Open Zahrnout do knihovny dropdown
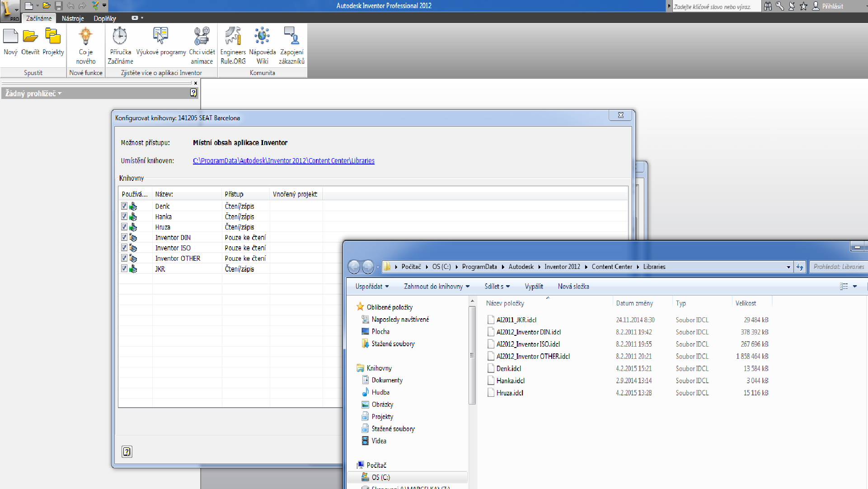The width and height of the screenshot is (868, 489). point(436,287)
